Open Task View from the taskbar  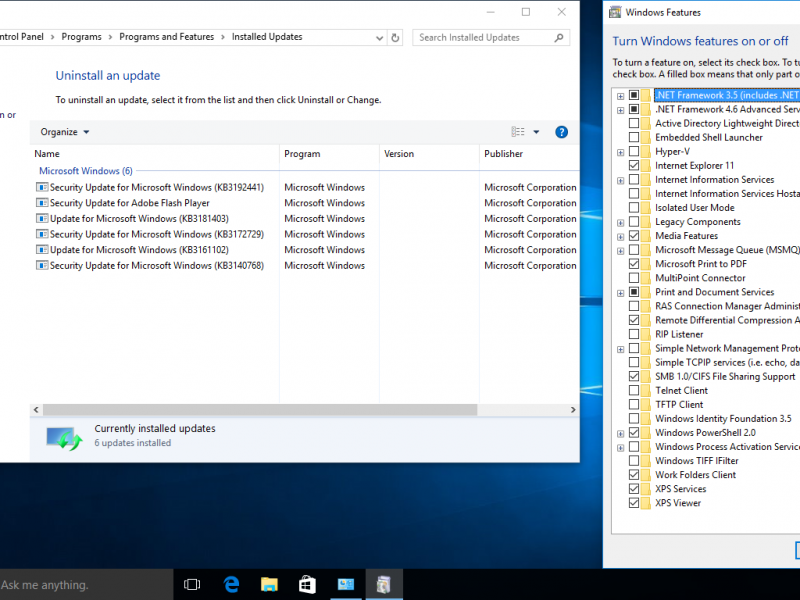coord(192,584)
